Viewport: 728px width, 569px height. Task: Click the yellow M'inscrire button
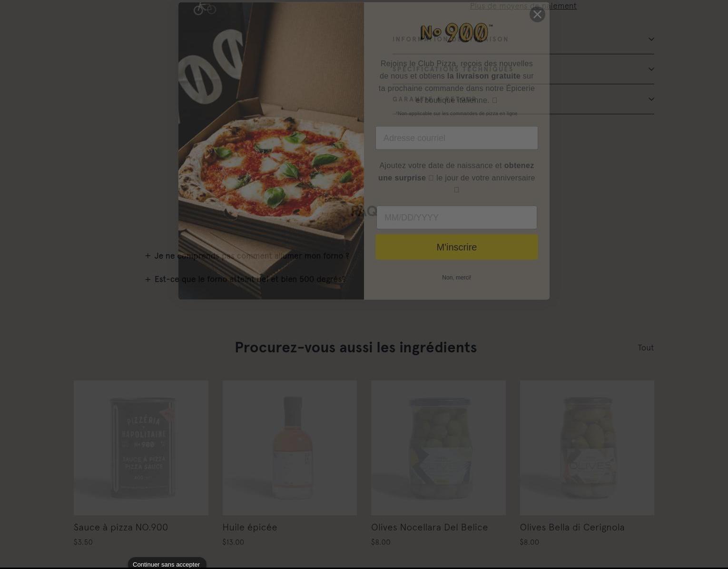coord(457,247)
